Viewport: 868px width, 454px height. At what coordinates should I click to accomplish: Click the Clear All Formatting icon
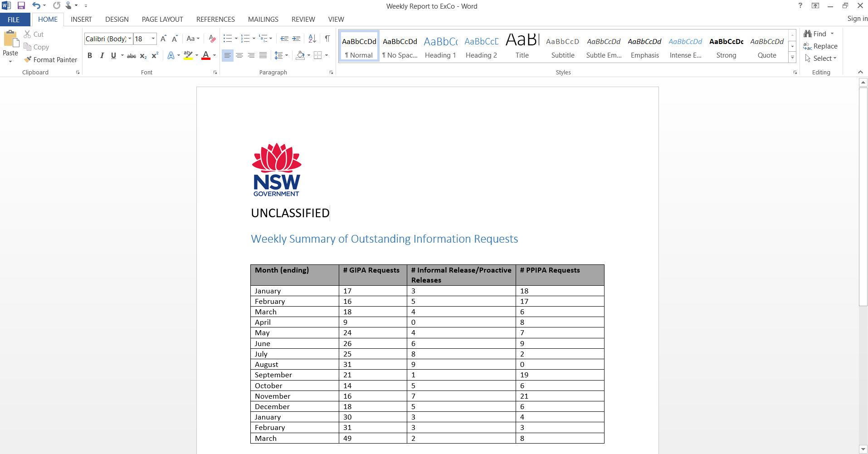tap(212, 39)
